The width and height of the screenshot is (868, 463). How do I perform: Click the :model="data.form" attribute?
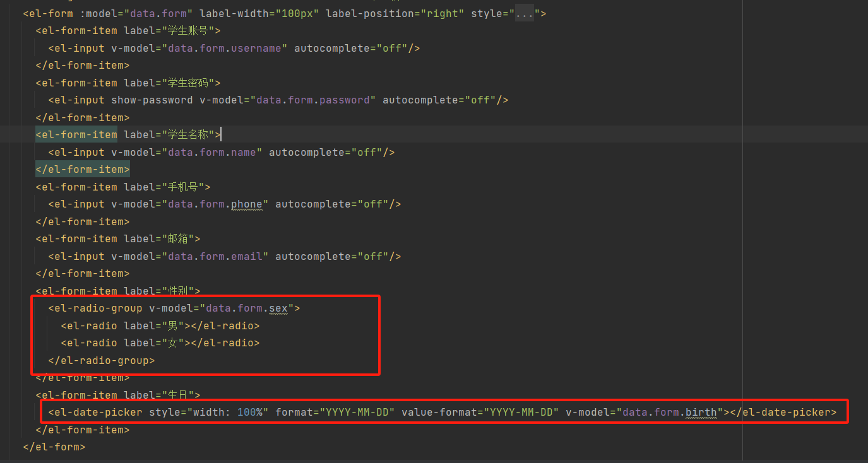136,13
